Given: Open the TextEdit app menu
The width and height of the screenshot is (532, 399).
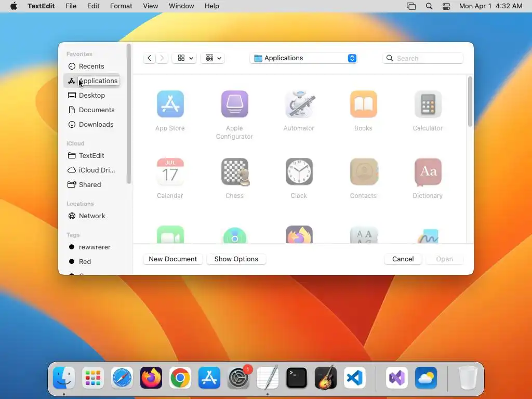Looking at the screenshot, I should click(x=41, y=6).
